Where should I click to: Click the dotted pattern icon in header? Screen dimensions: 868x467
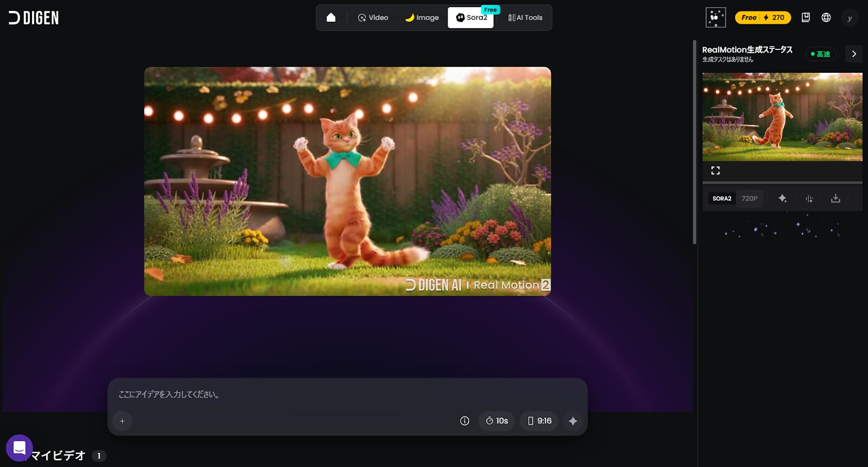pyautogui.click(x=716, y=17)
